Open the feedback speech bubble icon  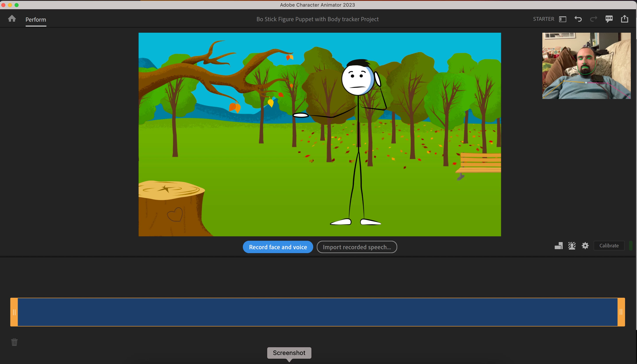pyautogui.click(x=609, y=19)
